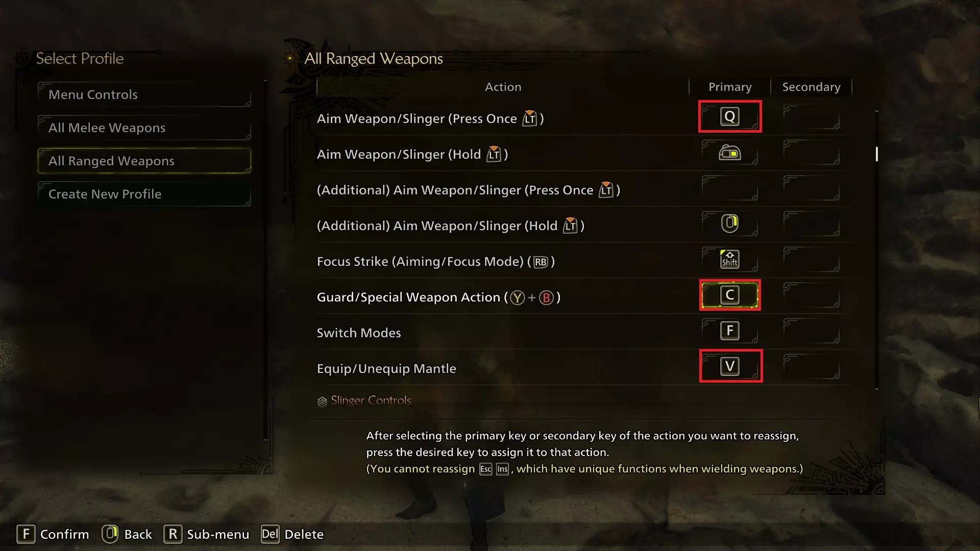
Task: Select empty Secondary slot for Switch Modes
Action: 812,331
